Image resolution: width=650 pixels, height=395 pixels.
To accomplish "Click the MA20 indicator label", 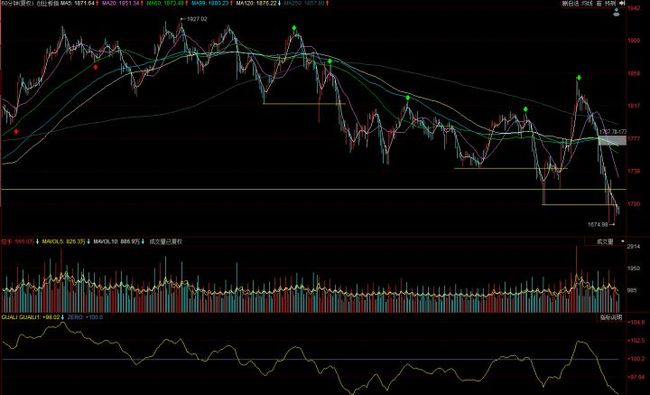I will click(120, 3).
